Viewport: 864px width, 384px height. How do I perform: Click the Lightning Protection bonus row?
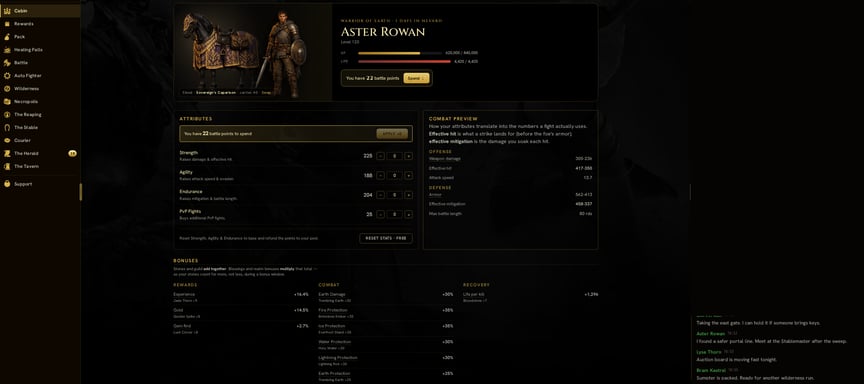[386, 360]
